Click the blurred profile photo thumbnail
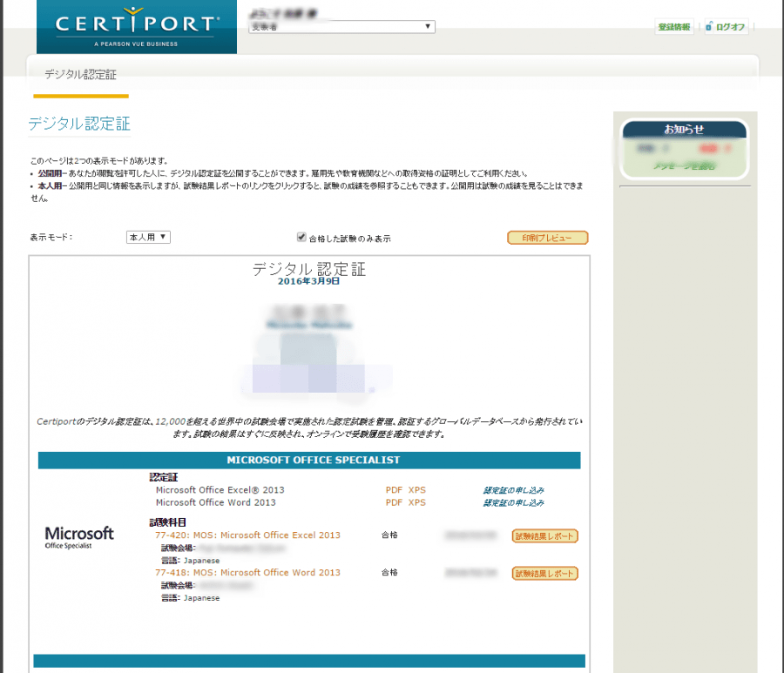 coord(308,363)
